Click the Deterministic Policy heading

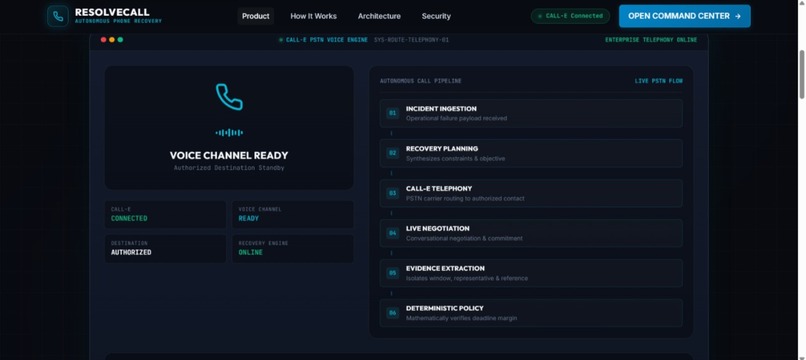pos(445,308)
